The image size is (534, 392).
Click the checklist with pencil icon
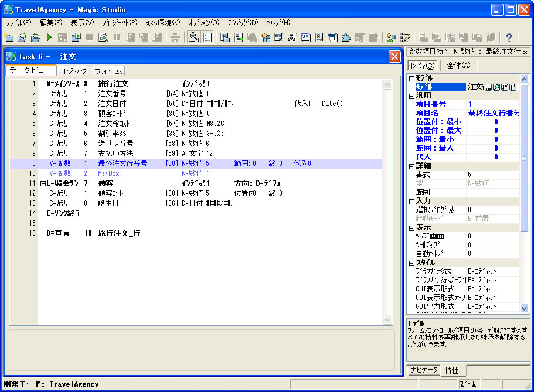click(405, 37)
